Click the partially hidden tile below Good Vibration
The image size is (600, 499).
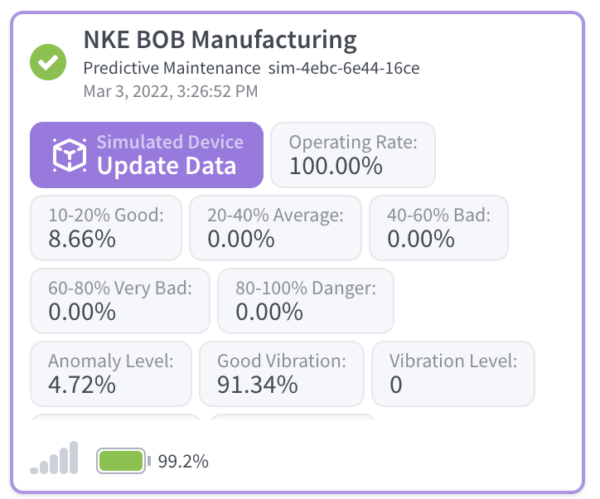tap(291, 417)
